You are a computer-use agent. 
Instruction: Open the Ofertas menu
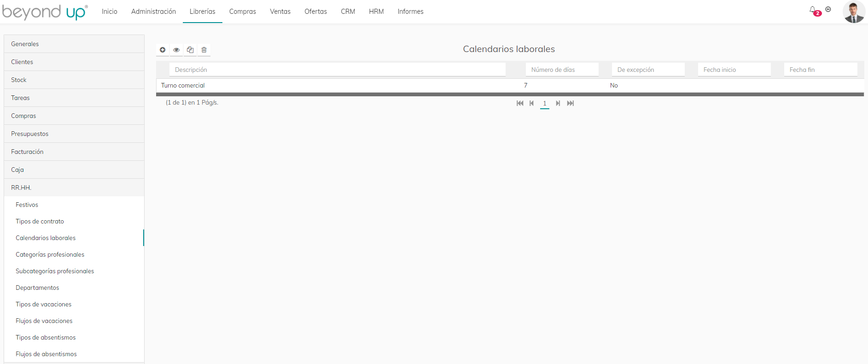[315, 12]
